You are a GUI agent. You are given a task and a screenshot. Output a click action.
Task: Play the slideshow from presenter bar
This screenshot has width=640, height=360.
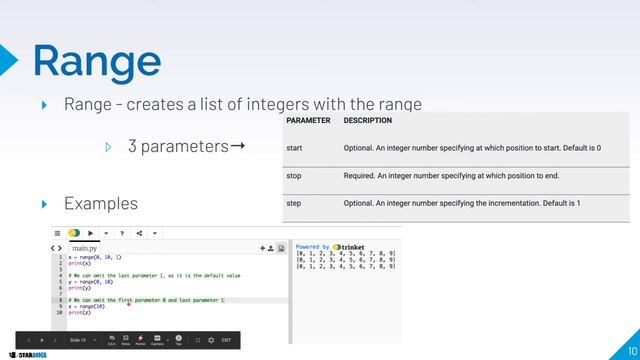[42, 340]
